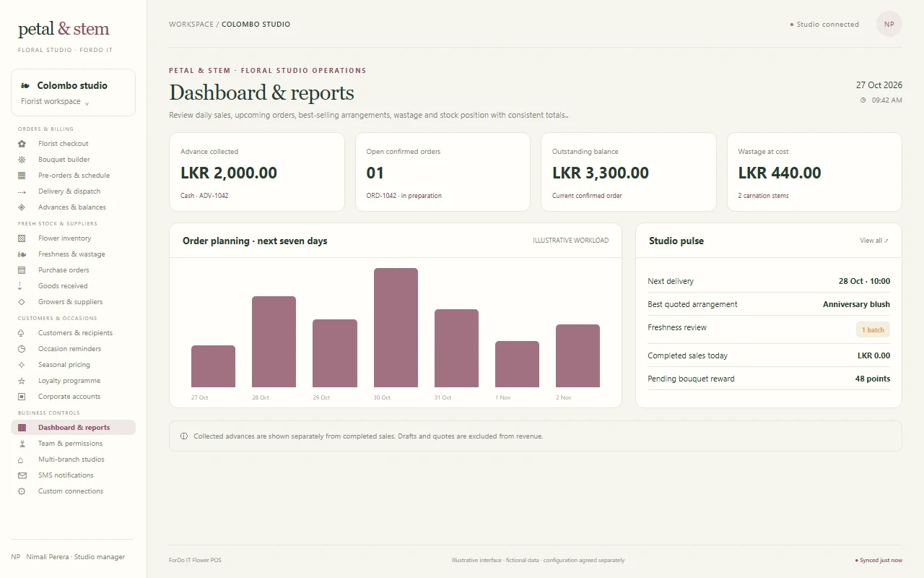Click the 28 Oct bar in the chart

pos(274,342)
